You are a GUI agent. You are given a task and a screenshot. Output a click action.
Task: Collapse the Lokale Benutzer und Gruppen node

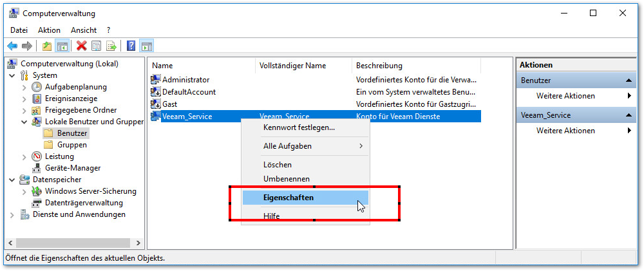[24, 122]
